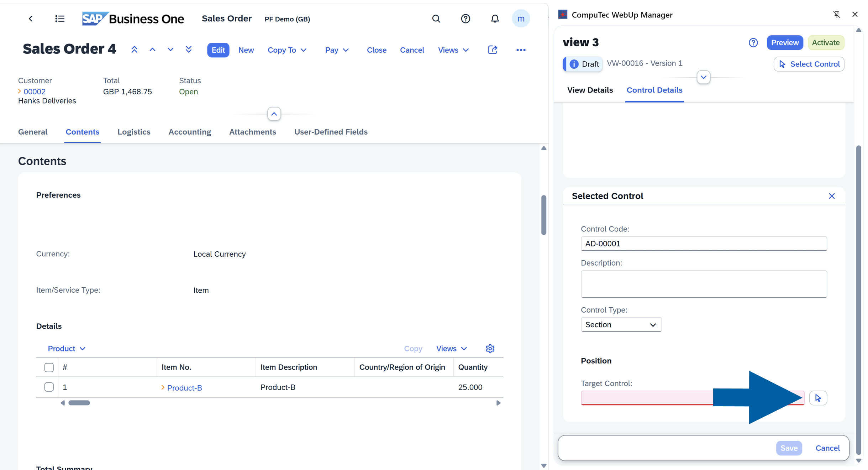
Task: Open the Product dropdown in Details
Action: pos(67,349)
